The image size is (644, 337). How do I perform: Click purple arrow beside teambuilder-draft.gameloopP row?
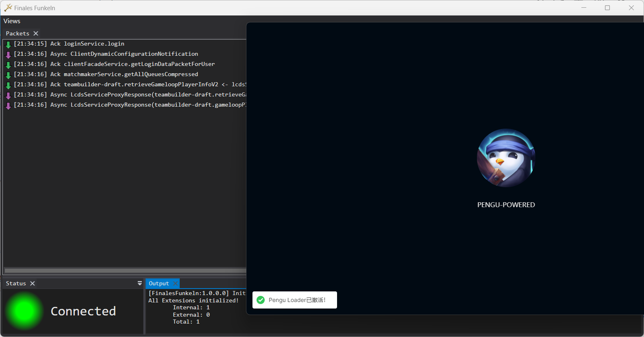pos(8,106)
